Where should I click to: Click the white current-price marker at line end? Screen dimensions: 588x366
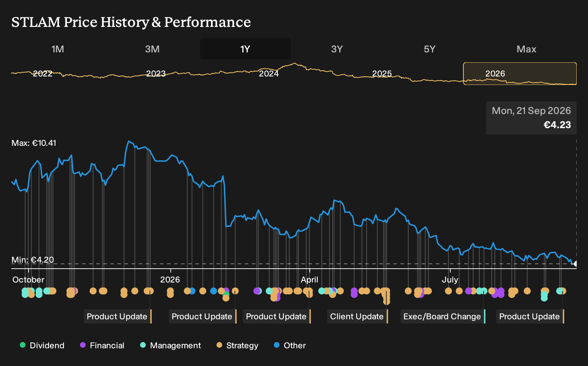[576, 264]
